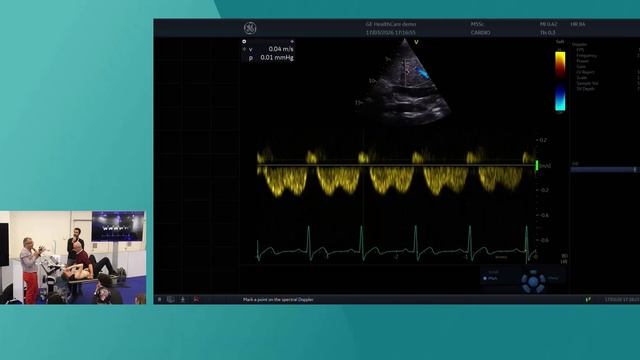The image size is (640, 360).
Task: Click the red-yellow color flow scale bar
Action: (x=560, y=65)
